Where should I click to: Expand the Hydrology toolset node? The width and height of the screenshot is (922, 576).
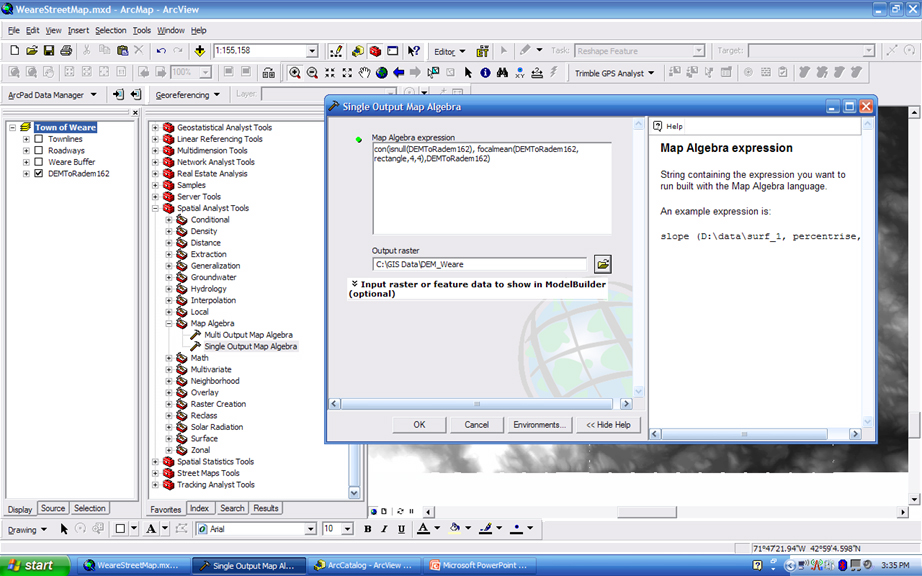(170, 289)
